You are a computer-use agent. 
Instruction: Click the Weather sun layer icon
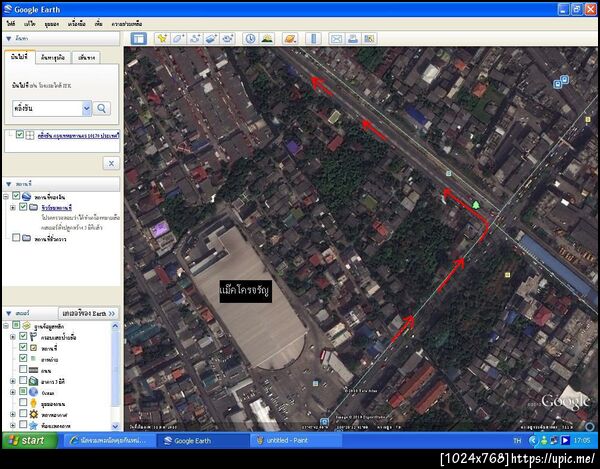[33, 414]
